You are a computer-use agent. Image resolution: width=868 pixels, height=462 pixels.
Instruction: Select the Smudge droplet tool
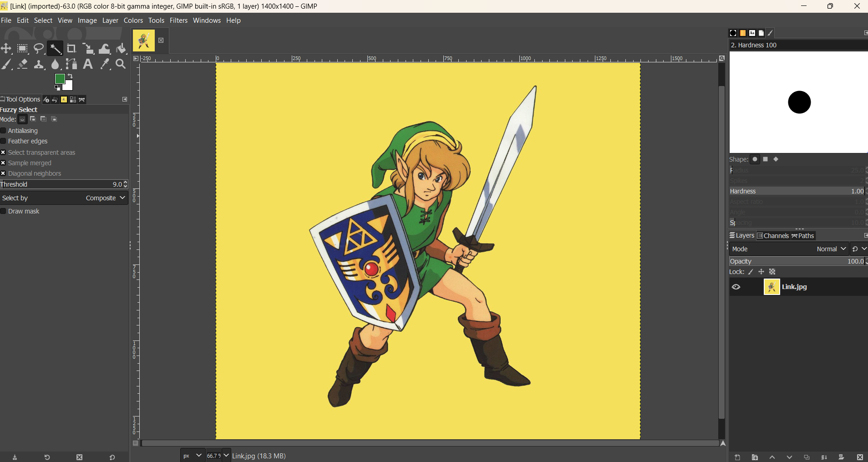pyautogui.click(x=56, y=65)
